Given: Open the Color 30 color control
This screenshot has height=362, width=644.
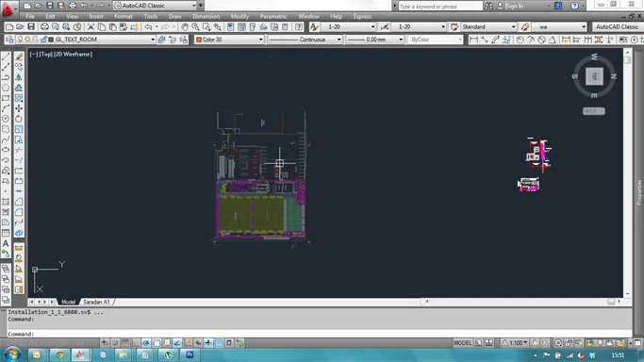Looking at the screenshot, I should point(230,40).
